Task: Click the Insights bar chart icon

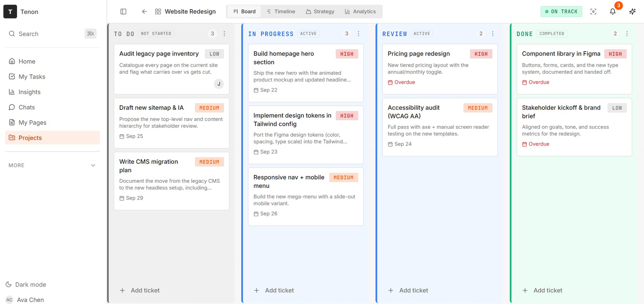Action: click(12, 92)
